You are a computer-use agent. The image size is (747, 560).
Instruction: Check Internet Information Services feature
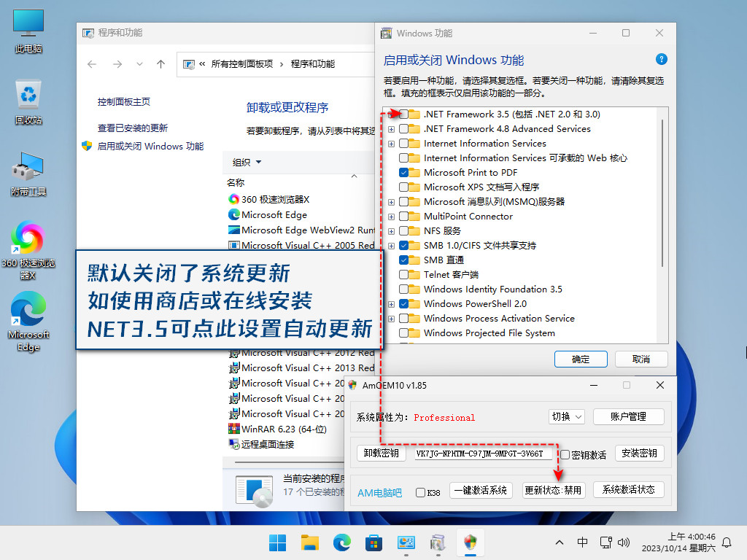coord(403,144)
